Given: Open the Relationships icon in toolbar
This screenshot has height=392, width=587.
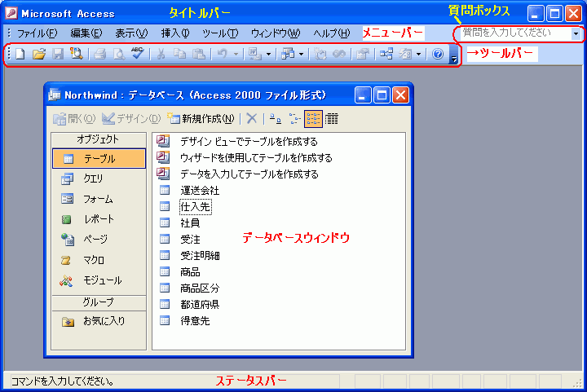Looking at the screenshot, I should (386, 55).
